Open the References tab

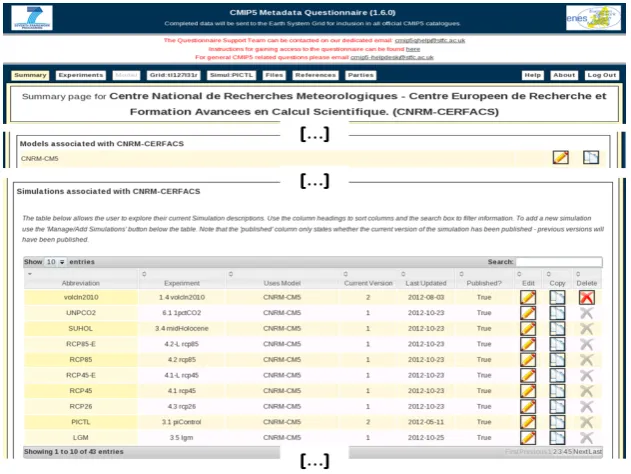point(315,75)
